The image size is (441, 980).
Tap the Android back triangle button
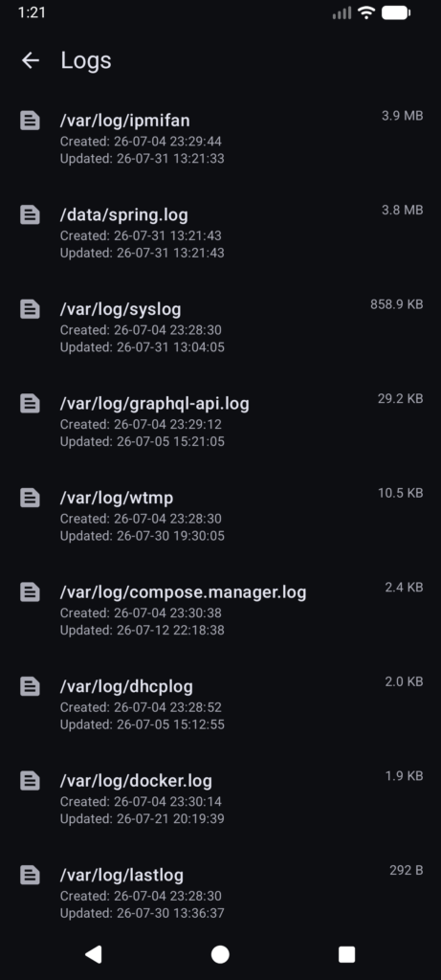[x=94, y=954]
